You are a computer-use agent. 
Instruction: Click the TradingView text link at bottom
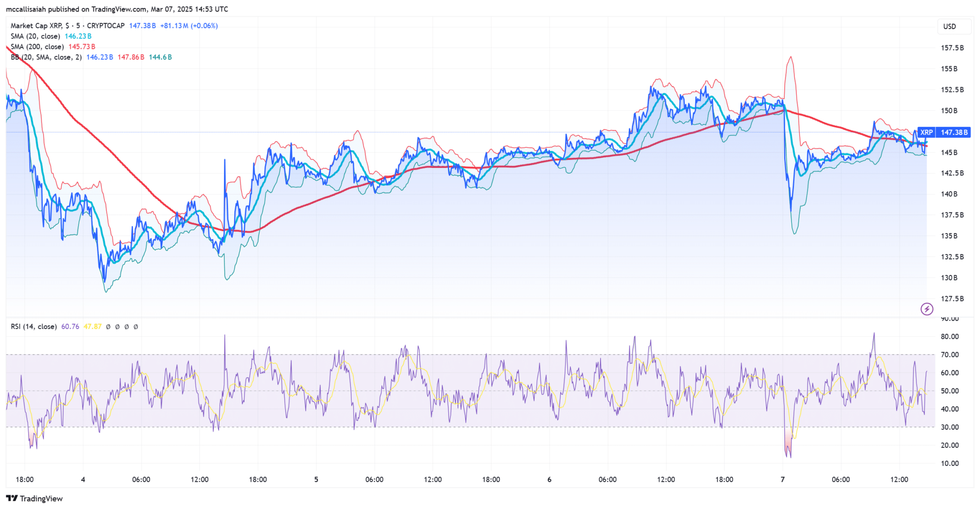click(41, 498)
